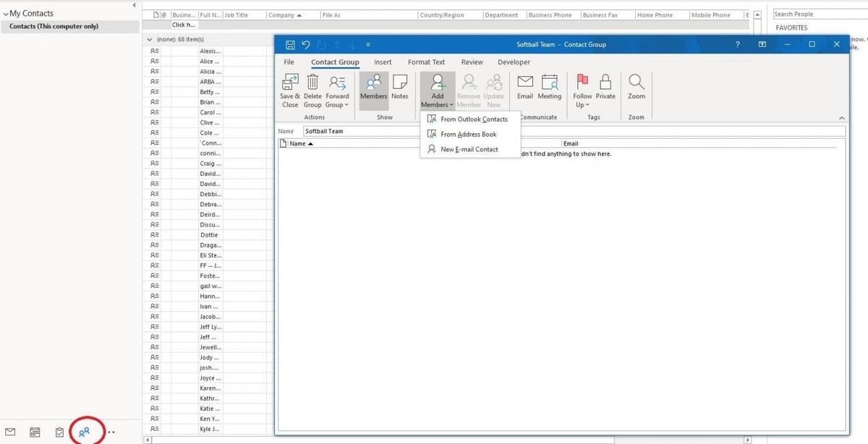Toggle the Notes view in Show group

(399, 87)
